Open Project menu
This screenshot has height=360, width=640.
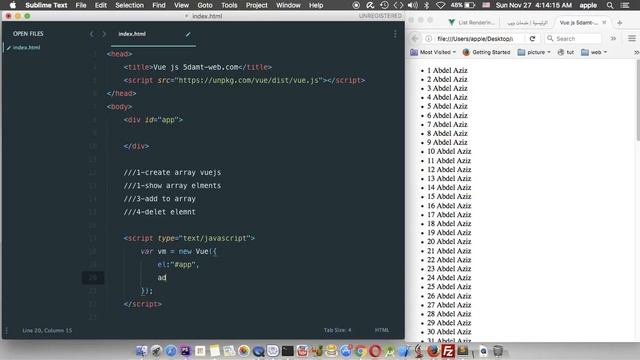pos(256,5)
